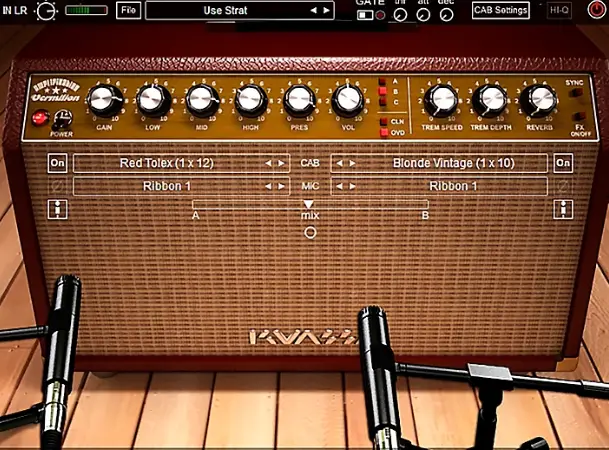
Task: Click the TREM DEPTH knob
Action: click(x=490, y=101)
